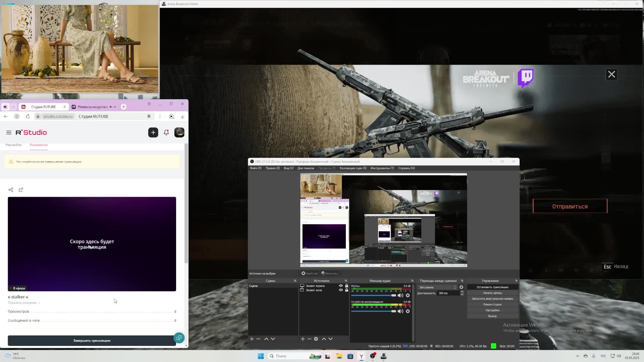The height and width of the screenshot is (362, 644).
Task: Open settings gear for Устройство воспроизведения
Action: coord(408,311)
